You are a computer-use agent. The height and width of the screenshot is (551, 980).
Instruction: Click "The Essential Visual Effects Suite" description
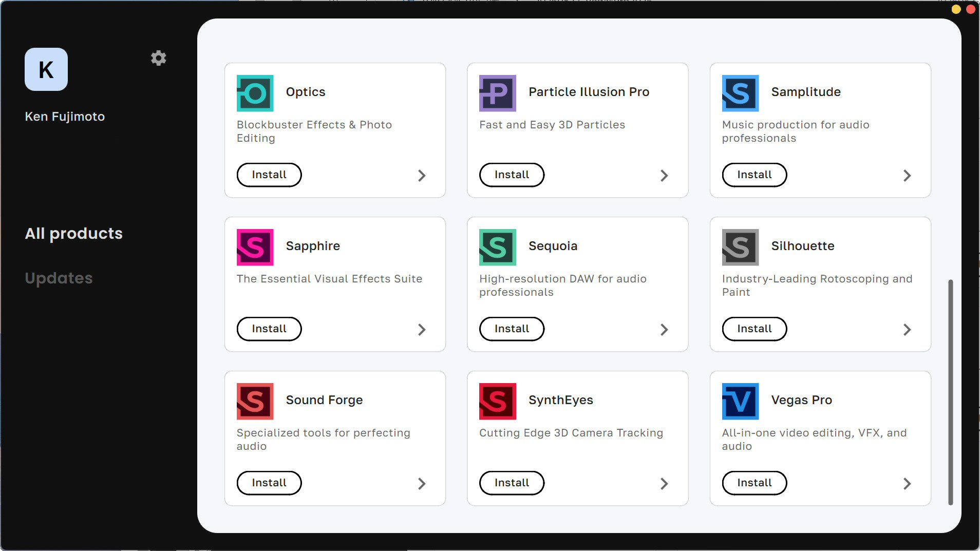point(329,279)
